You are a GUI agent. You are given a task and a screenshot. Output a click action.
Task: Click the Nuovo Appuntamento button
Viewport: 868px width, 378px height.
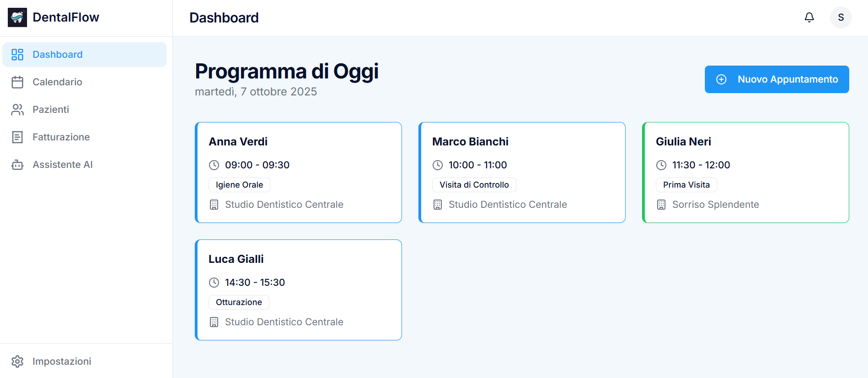tap(776, 79)
